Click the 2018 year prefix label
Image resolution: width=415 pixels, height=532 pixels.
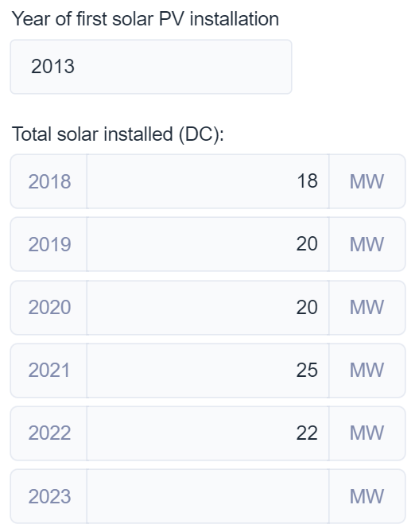point(48,181)
